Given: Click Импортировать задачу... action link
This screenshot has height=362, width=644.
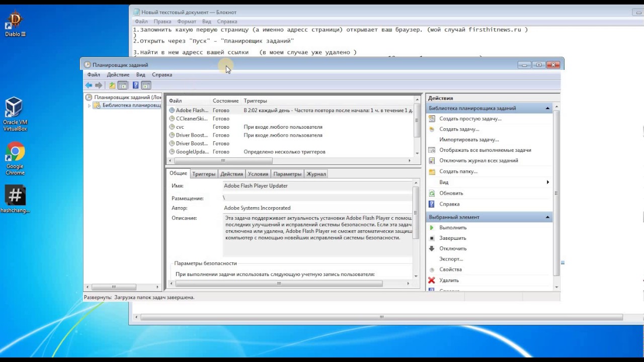Looking at the screenshot, I should tap(469, 140).
